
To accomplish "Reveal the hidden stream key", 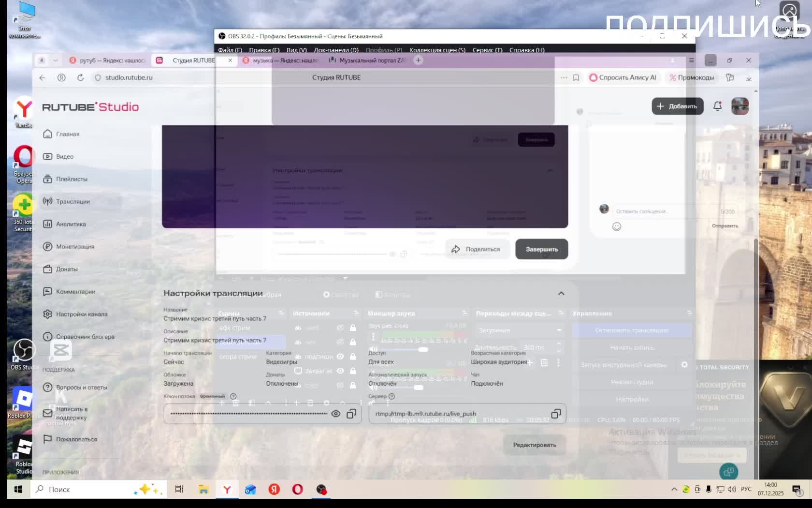I will (335, 414).
